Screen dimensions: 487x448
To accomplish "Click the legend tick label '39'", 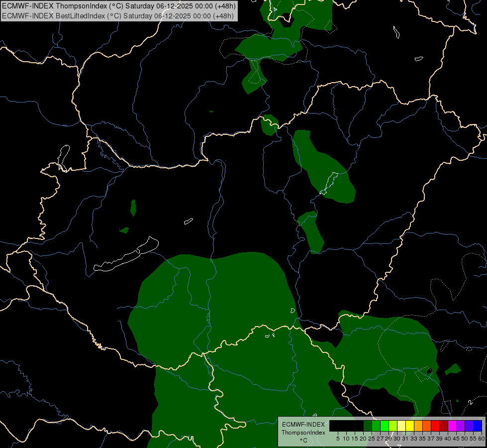I will pyautogui.click(x=439, y=439).
